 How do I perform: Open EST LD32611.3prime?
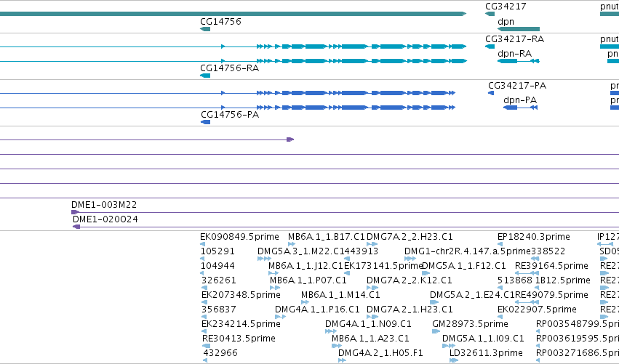coord(486,353)
